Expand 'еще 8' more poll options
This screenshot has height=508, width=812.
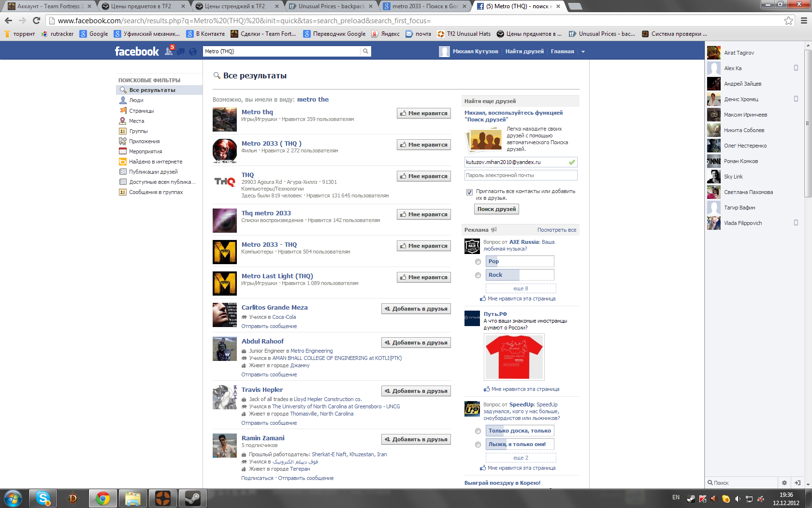[521, 288]
